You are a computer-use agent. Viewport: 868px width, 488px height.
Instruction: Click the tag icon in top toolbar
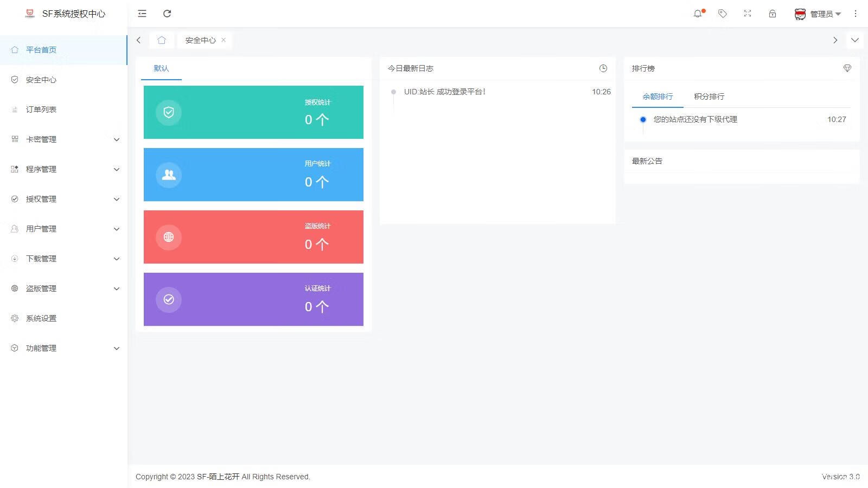[x=723, y=14]
